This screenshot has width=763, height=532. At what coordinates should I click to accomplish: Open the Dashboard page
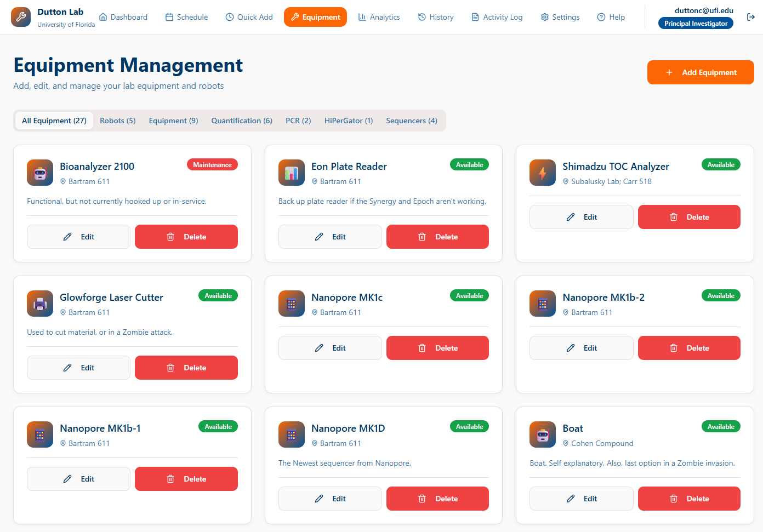point(123,17)
